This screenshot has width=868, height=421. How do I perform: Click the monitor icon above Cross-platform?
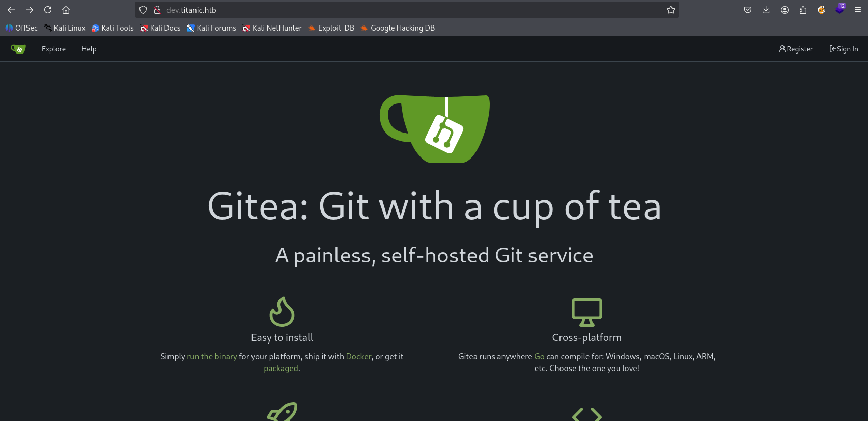coord(587,312)
